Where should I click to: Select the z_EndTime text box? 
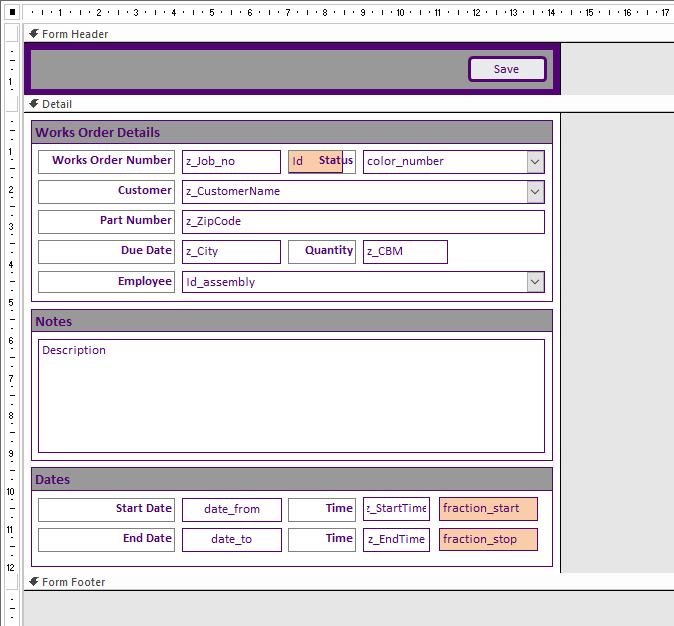tap(396, 540)
